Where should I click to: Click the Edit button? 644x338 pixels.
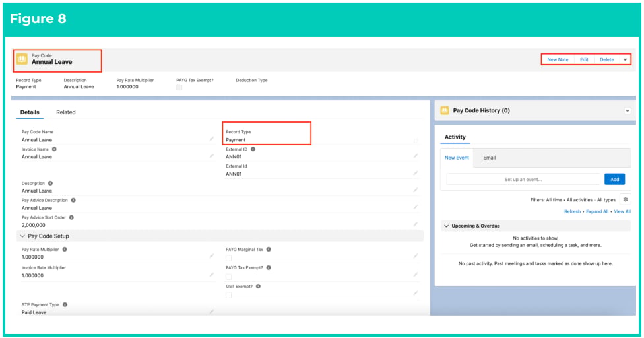coord(584,60)
